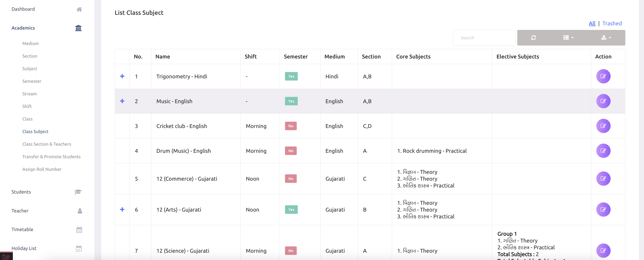Open the Timetable calendar icon
Screen dimensions: 644x260
tap(79, 229)
